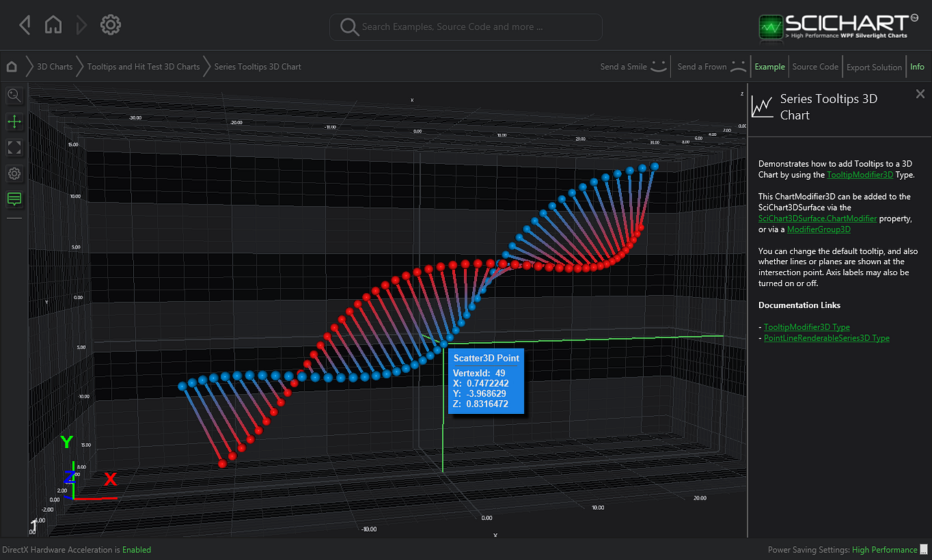Click the High Performance power saving setting
932x560 pixels.
pos(885,549)
